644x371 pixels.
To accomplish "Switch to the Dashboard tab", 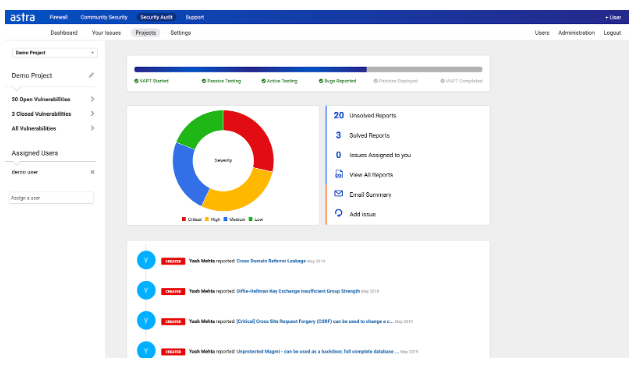I will click(x=64, y=33).
